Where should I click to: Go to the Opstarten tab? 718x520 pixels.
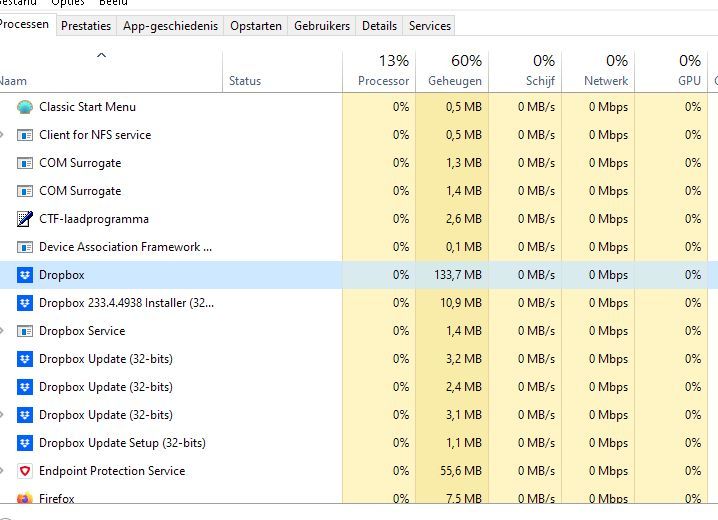255,26
